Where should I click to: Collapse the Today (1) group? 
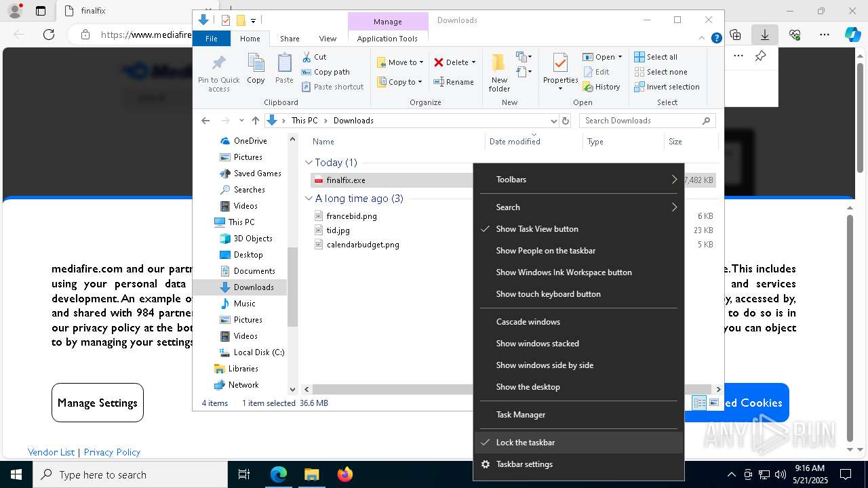(x=309, y=163)
